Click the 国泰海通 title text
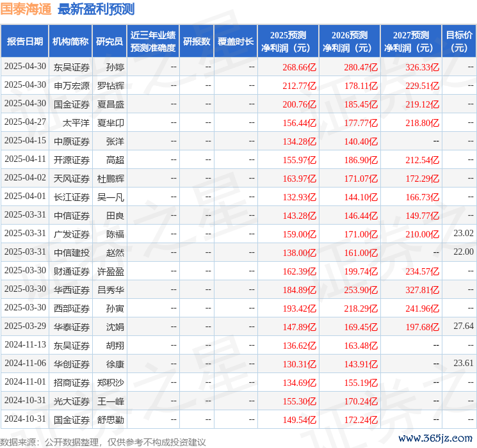Viewport: 477px width, 448px height. coord(26,10)
